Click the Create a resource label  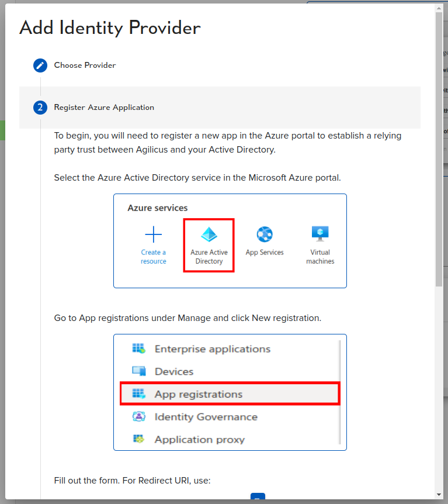coord(154,257)
